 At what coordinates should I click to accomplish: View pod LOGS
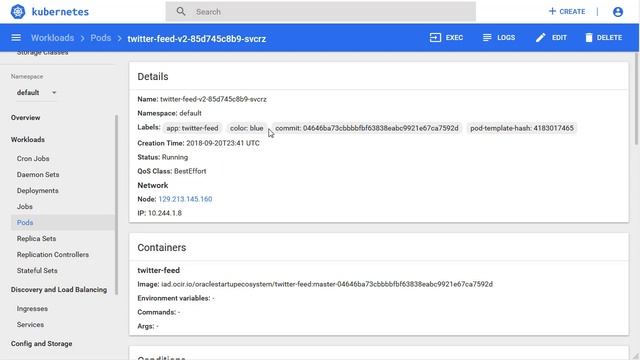point(498,38)
